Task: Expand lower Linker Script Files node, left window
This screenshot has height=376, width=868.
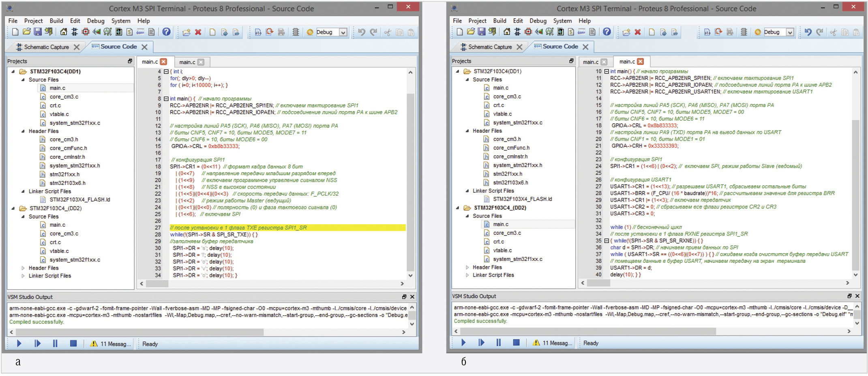Action: tap(23, 276)
